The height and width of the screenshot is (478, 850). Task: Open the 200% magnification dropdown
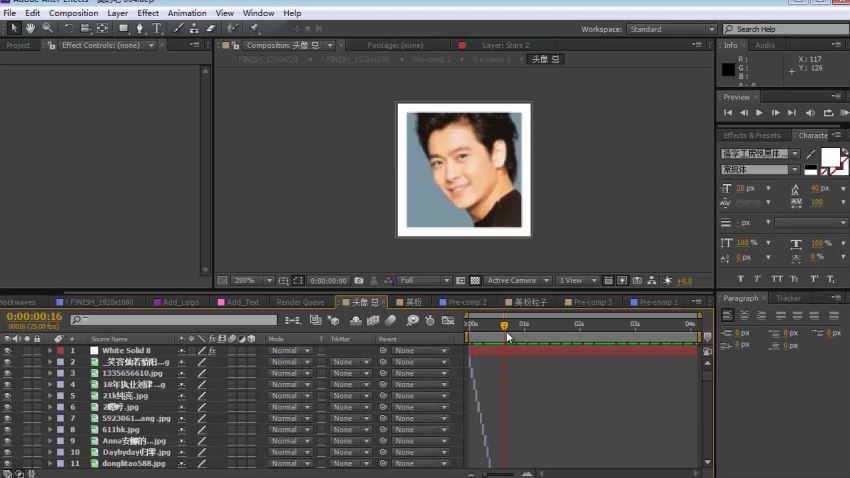(252, 281)
